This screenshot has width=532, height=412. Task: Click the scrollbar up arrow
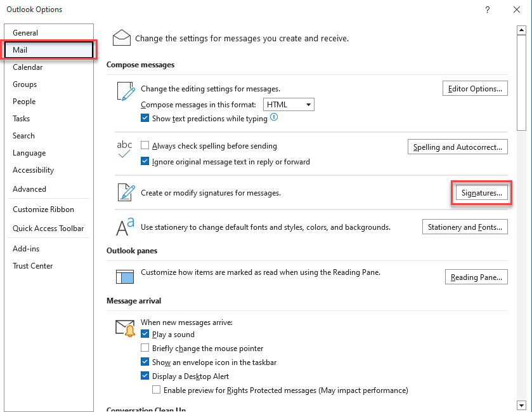(x=521, y=30)
